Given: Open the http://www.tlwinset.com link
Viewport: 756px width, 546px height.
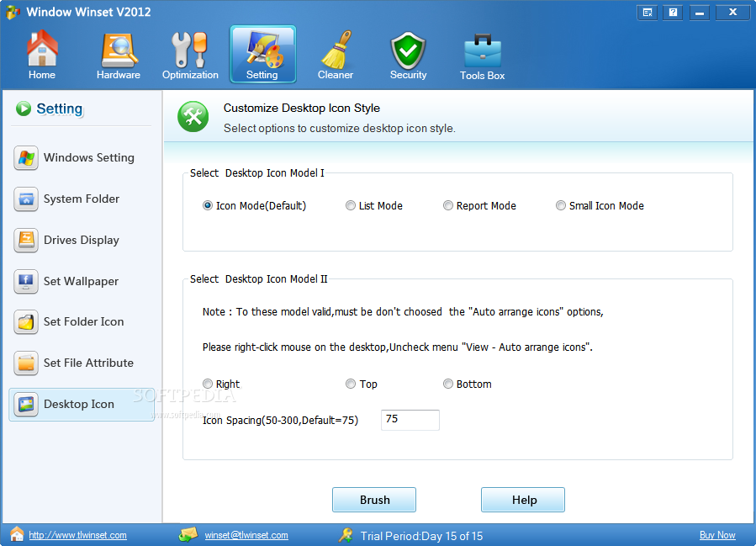Looking at the screenshot, I should (77, 535).
